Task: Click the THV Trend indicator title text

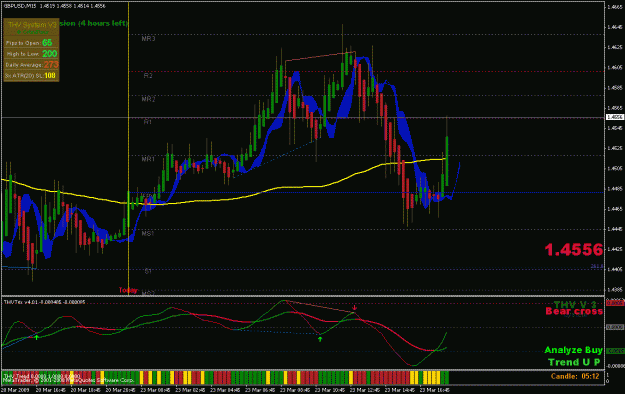Action: (x=42, y=376)
